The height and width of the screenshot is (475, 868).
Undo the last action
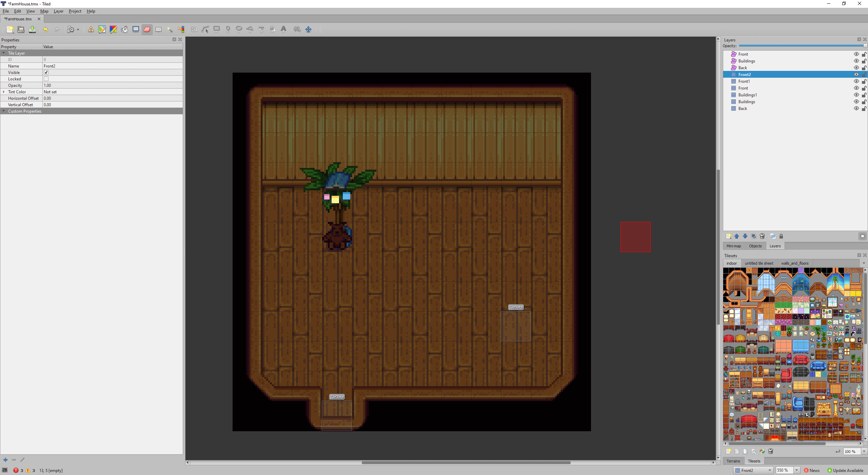click(45, 30)
